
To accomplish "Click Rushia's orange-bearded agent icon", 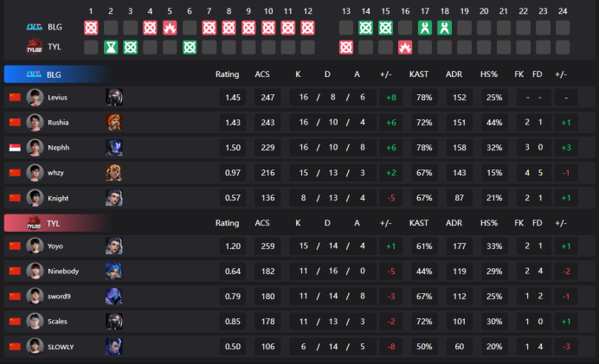I will click(x=114, y=123).
